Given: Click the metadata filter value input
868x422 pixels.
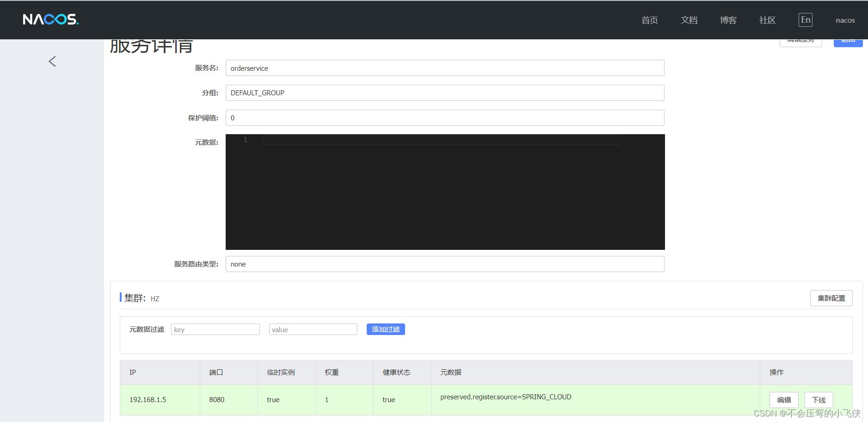Looking at the screenshot, I should coord(313,329).
